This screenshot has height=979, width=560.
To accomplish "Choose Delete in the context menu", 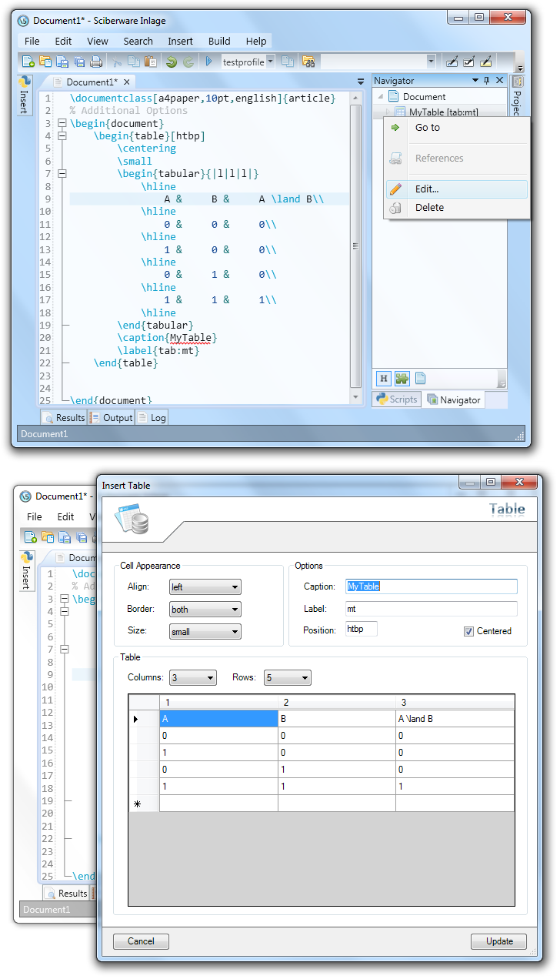I will [x=457, y=208].
